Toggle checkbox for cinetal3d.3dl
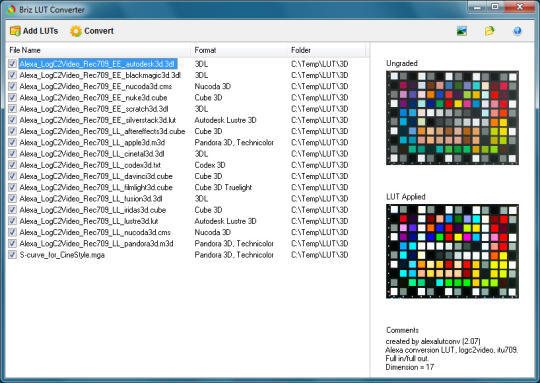Screen dimensions: 540x383 click(12, 154)
